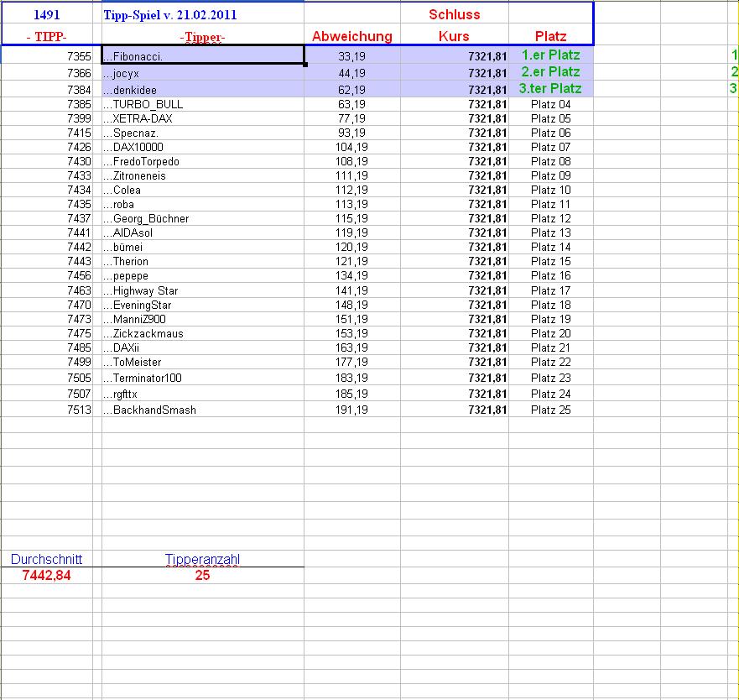Click the tipper count value 25
This screenshot has width=739, height=700.
click(203, 575)
